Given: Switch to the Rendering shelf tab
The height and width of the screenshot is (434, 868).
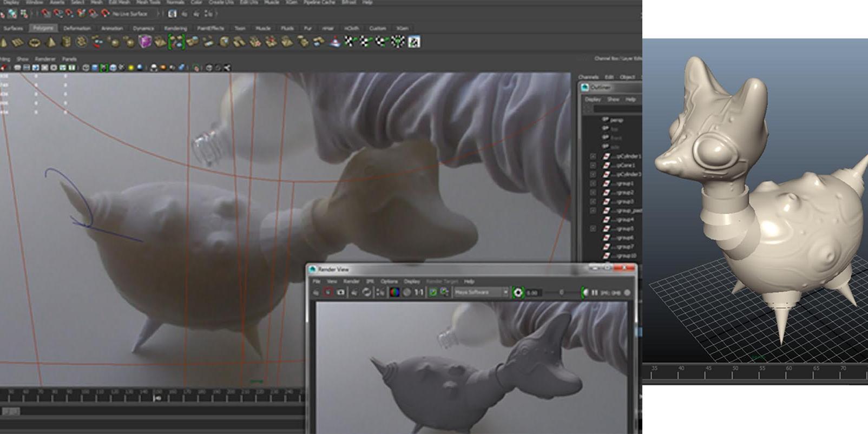Looking at the screenshot, I should point(175,28).
